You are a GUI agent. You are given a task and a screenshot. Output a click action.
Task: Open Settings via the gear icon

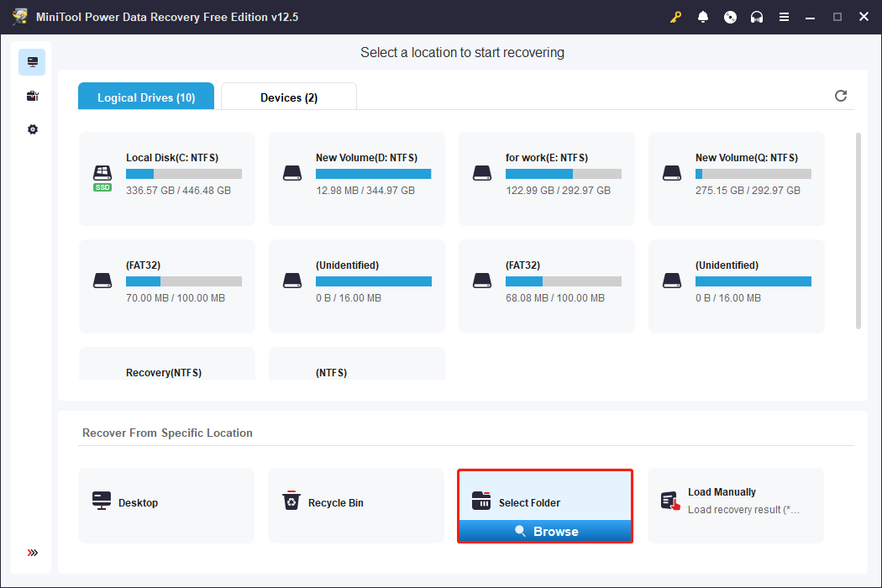click(x=32, y=129)
